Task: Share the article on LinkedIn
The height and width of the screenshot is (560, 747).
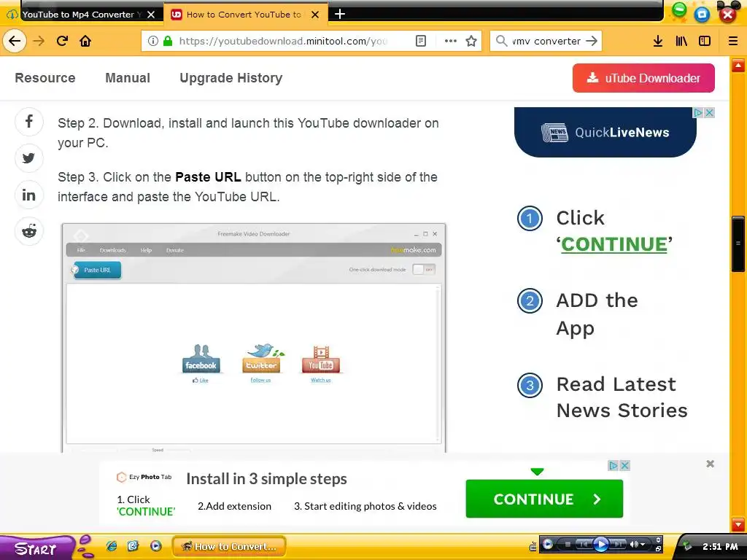Action: click(x=29, y=195)
